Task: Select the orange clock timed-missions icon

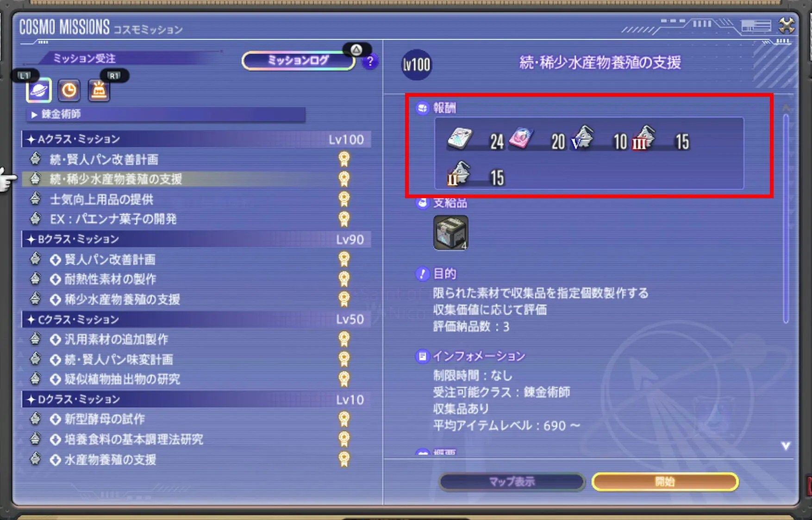Action: tap(69, 90)
